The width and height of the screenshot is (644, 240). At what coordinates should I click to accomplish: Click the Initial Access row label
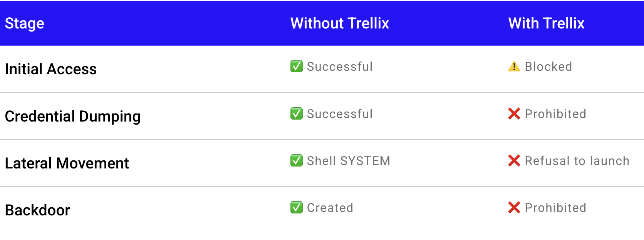coord(51,69)
